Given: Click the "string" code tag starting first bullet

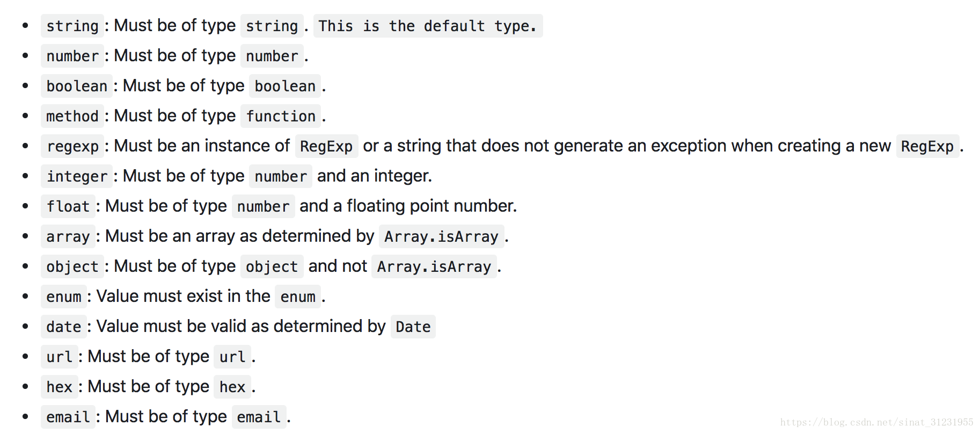Looking at the screenshot, I should pyautogui.click(x=72, y=26).
